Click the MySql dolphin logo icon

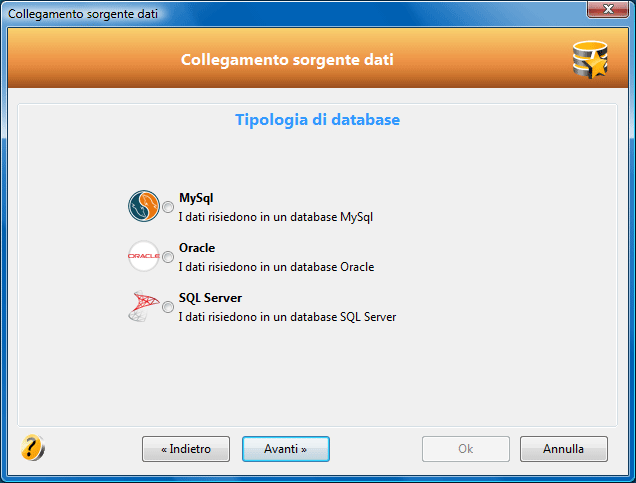(144, 206)
